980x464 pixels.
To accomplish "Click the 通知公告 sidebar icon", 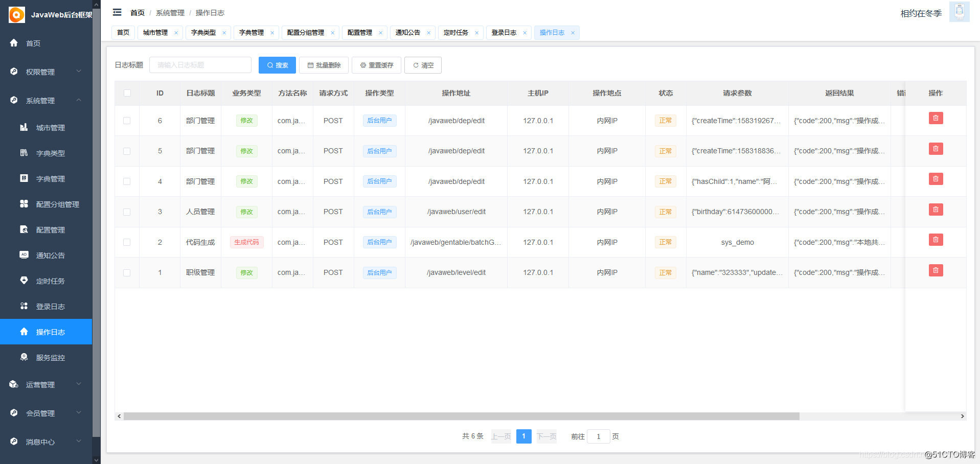I will coord(24,254).
